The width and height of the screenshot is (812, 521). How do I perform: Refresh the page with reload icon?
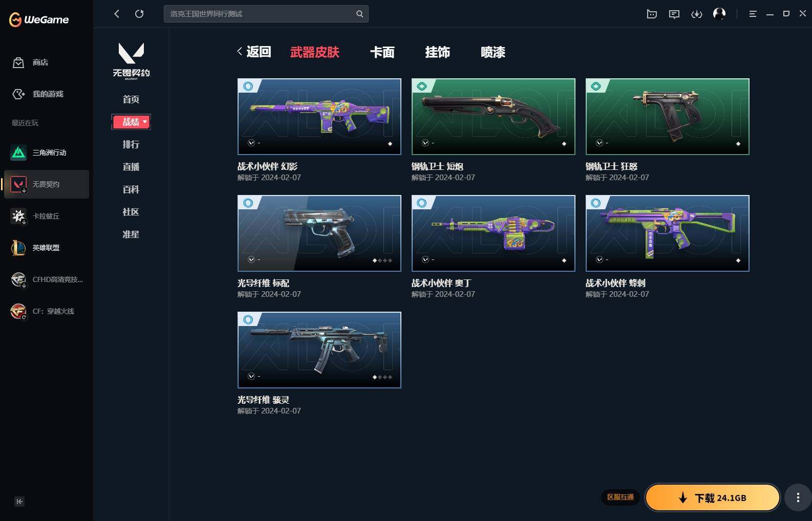click(x=139, y=14)
